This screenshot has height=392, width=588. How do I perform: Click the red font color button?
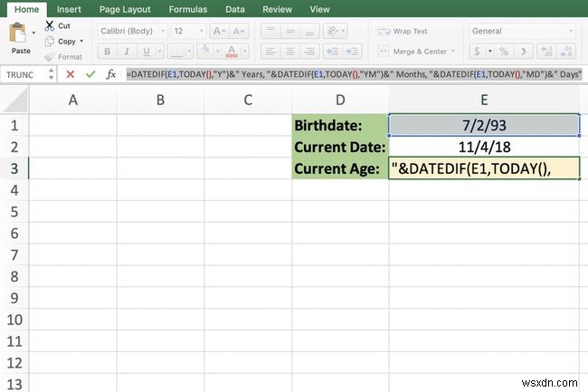(x=232, y=52)
